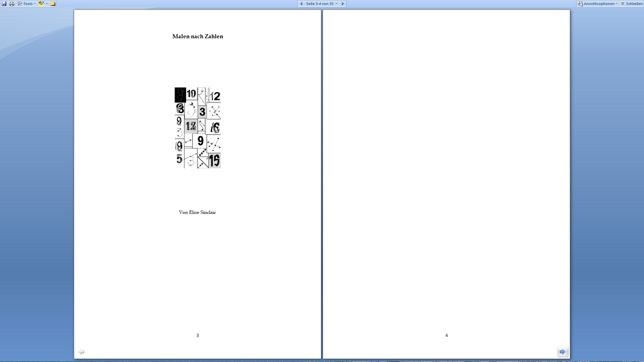Click the author line 'Von Elise Sinclair'

(x=197, y=212)
